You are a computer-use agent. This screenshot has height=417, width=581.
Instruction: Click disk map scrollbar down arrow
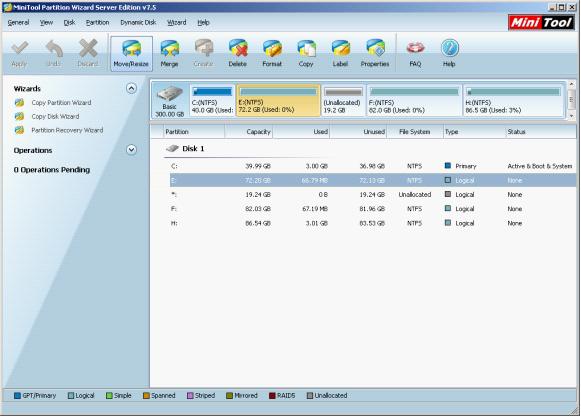pyautogui.click(x=571, y=116)
